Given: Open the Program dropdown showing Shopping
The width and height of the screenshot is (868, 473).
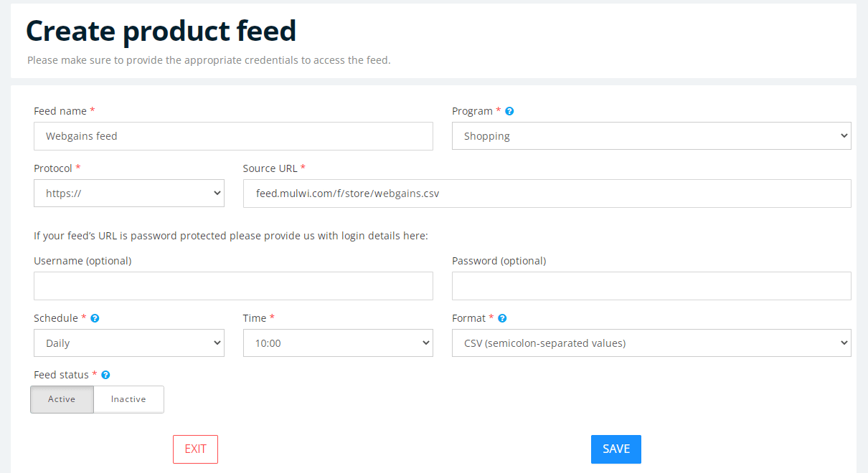Looking at the screenshot, I should click(x=651, y=135).
